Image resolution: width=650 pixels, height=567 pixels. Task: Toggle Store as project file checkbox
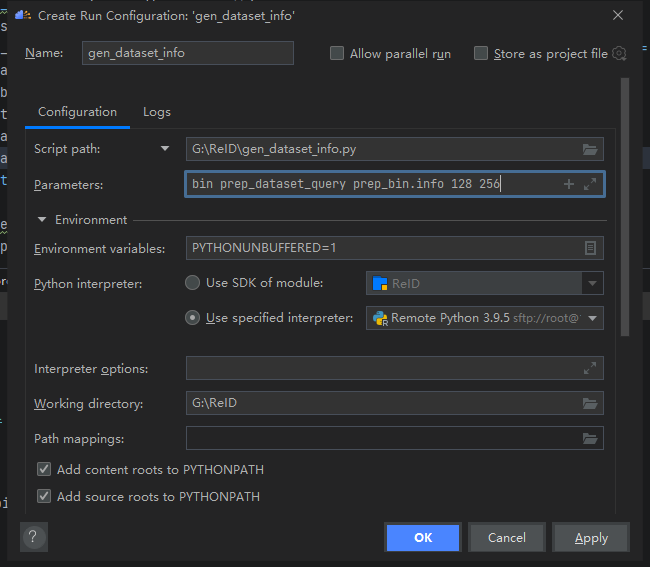tap(481, 54)
